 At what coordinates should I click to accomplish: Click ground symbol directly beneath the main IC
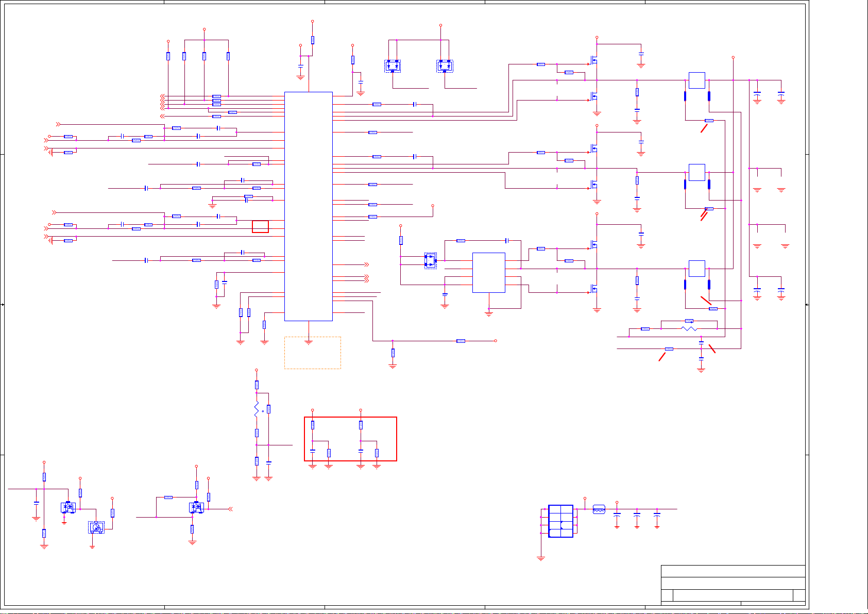(309, 342)
